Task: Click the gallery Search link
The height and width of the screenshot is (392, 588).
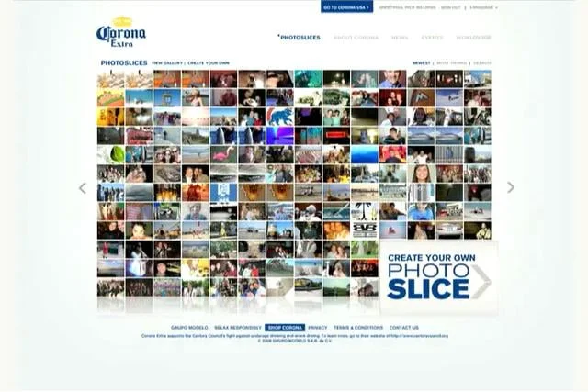Action: (x=481, y=63)
